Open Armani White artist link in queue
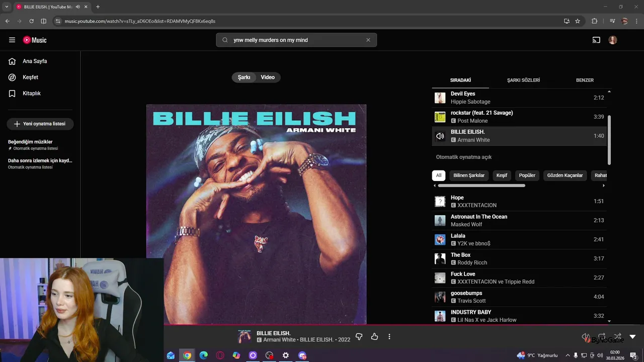The image size is (644, 362). click(x=473, y=140)
